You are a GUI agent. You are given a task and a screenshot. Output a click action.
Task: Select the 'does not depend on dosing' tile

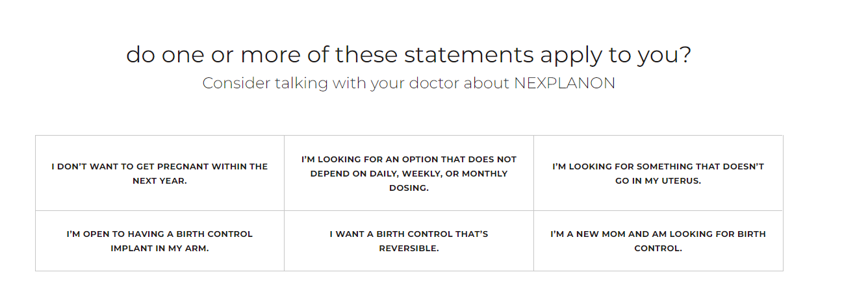point(409,173)
